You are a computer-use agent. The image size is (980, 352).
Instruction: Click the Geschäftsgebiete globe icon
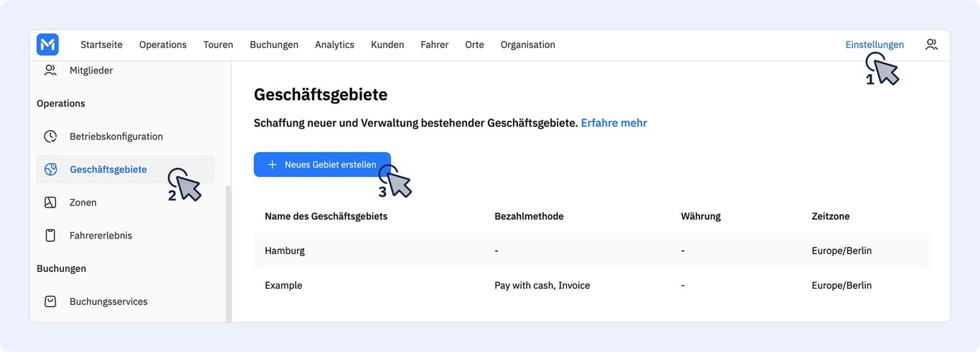(50, 170)
